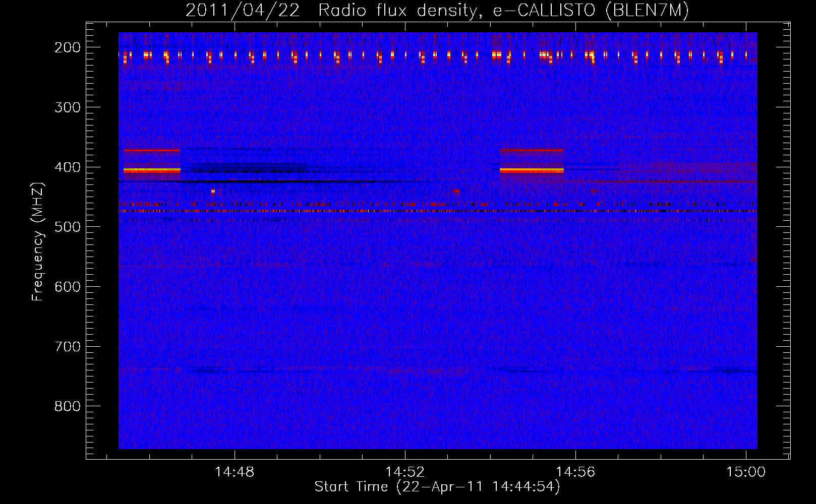Click the 500 frequency tick label
This screenshot has height=504, width=816.
point(68,227)
